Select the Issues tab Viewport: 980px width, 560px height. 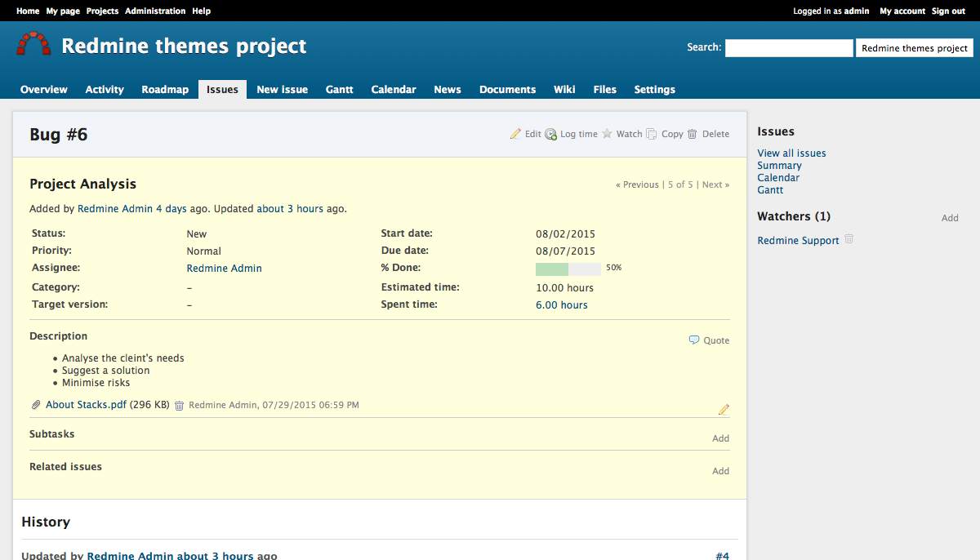222,90
